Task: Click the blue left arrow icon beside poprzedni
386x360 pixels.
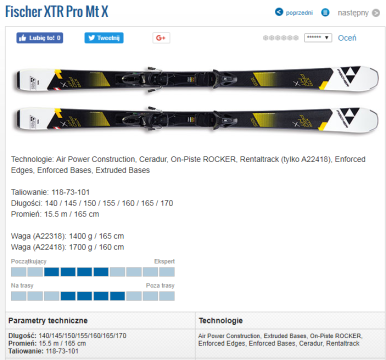Action: pos(279,12)
